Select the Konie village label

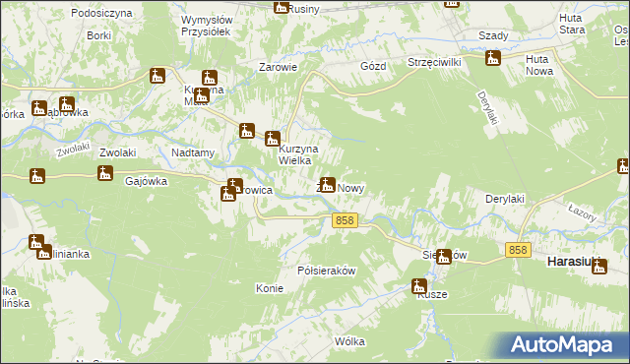(x=270, y=288)
